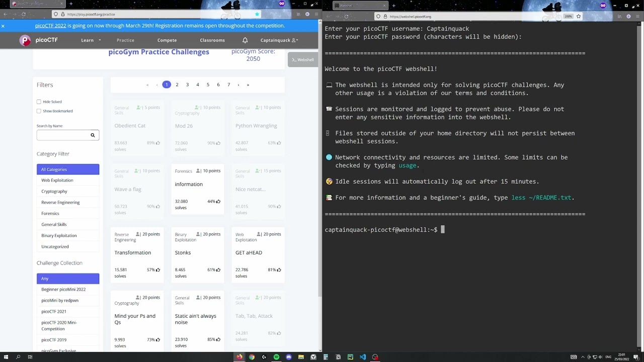Open the Classrooms nav item
The image size is (644, 362).
(212, 40)
